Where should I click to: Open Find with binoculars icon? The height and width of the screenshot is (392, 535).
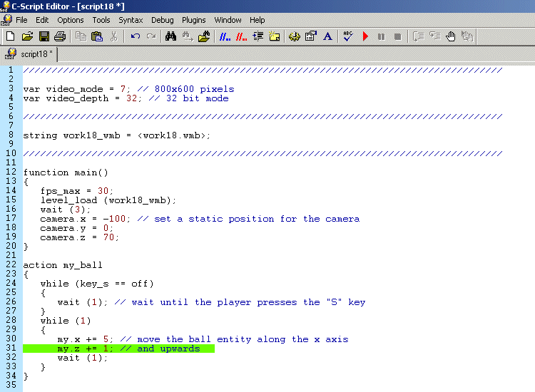[170, 36]
